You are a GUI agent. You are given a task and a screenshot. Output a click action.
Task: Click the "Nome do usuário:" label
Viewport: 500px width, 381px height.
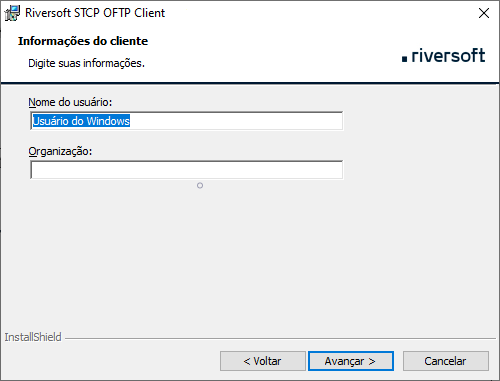click(x=70, y=102)
